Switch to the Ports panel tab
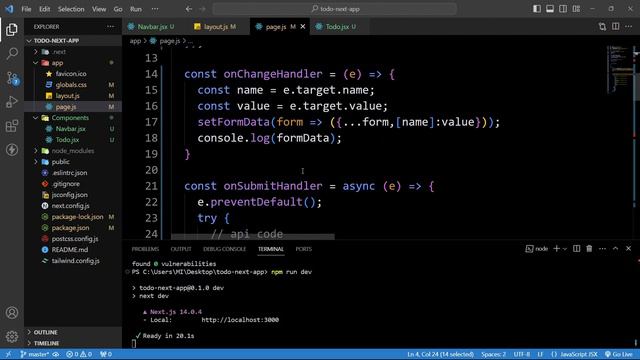 [x=304, y=249]
